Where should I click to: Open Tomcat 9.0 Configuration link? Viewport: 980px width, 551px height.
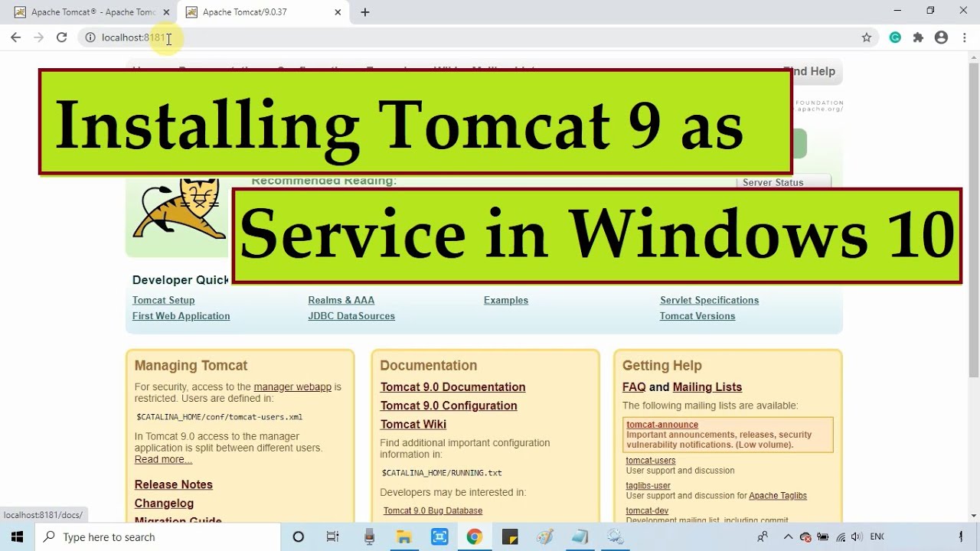coord(449,406)
